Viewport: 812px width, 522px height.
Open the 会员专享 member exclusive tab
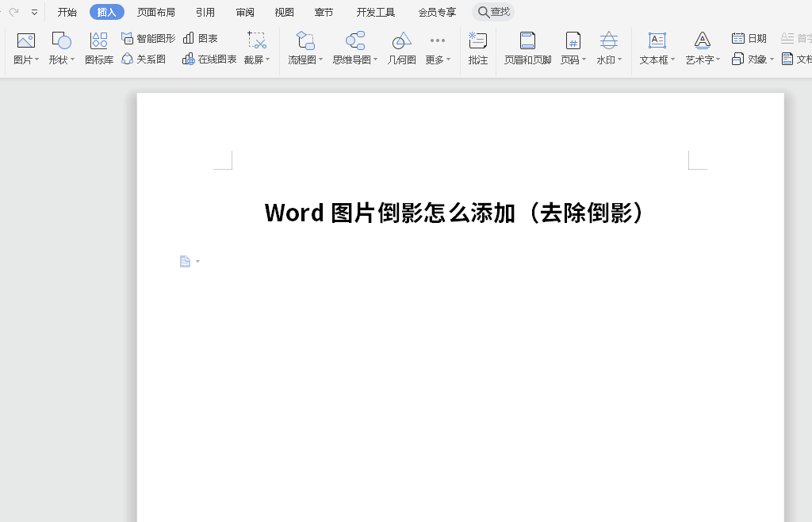(x=437, y=12)
